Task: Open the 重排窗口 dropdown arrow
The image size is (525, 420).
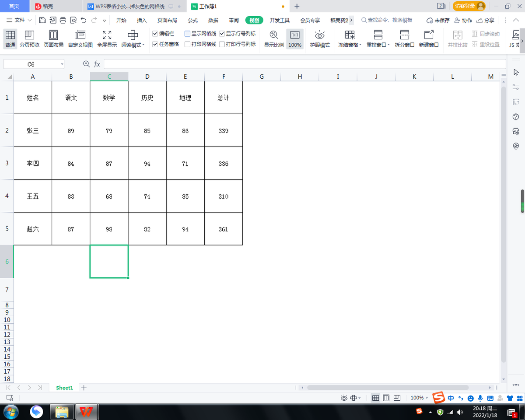Action: [x=388, y=45]
